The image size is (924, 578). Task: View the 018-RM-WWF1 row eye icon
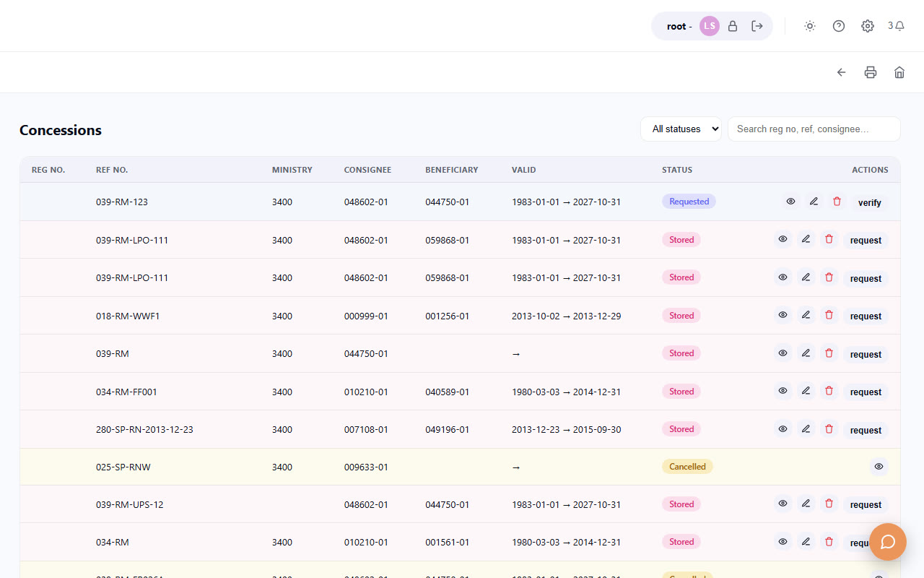pos(783,315)
